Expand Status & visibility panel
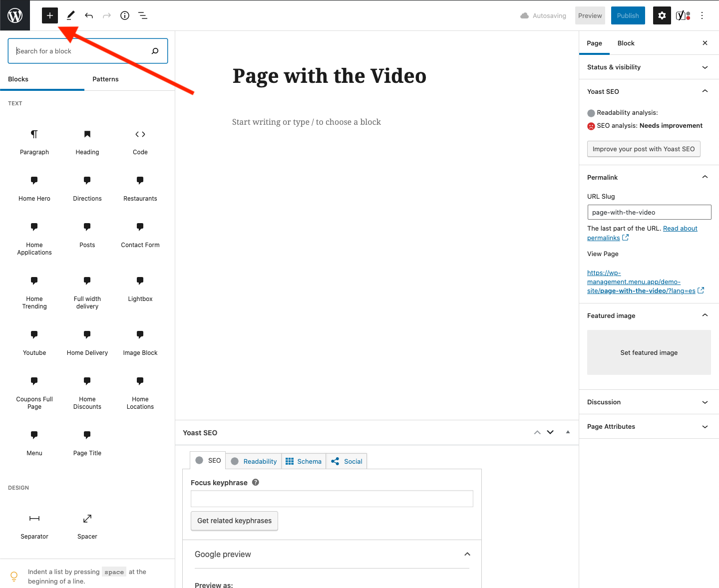 [x=649, y=67]
